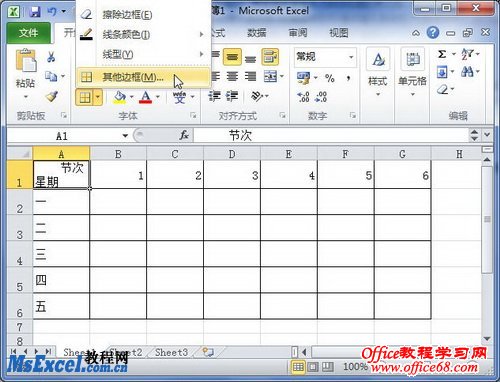
Task: Switch to Normal view in status bar
Action: point(298,367)
